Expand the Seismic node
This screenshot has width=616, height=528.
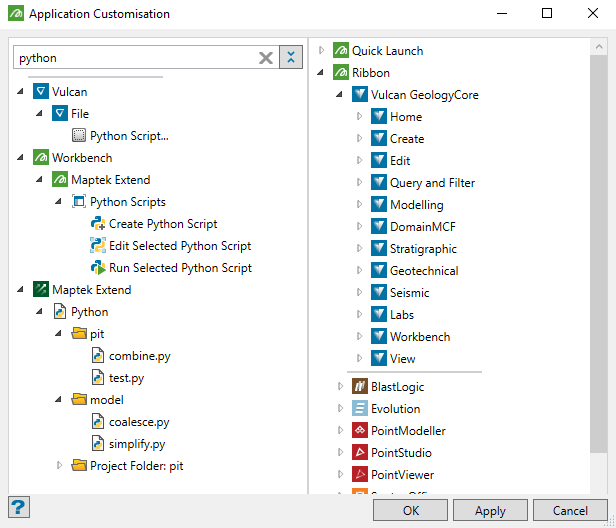tap(359, 292)
